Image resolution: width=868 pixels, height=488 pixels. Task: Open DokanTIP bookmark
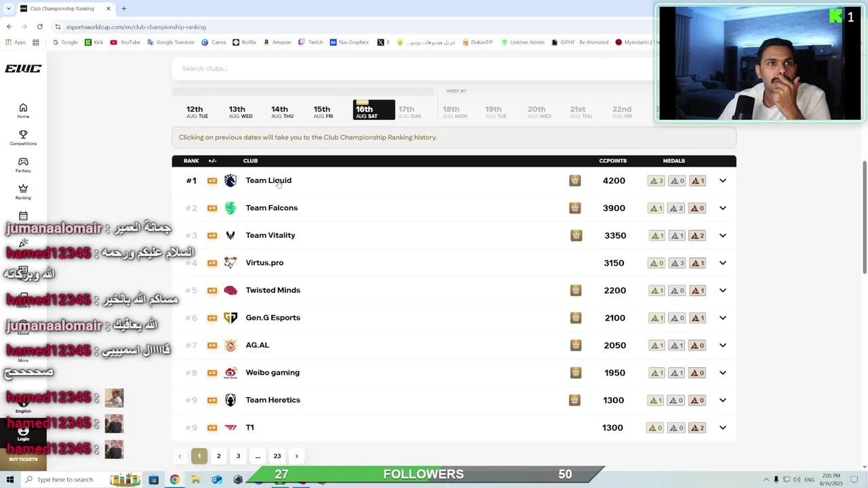(x=477, y=42)
